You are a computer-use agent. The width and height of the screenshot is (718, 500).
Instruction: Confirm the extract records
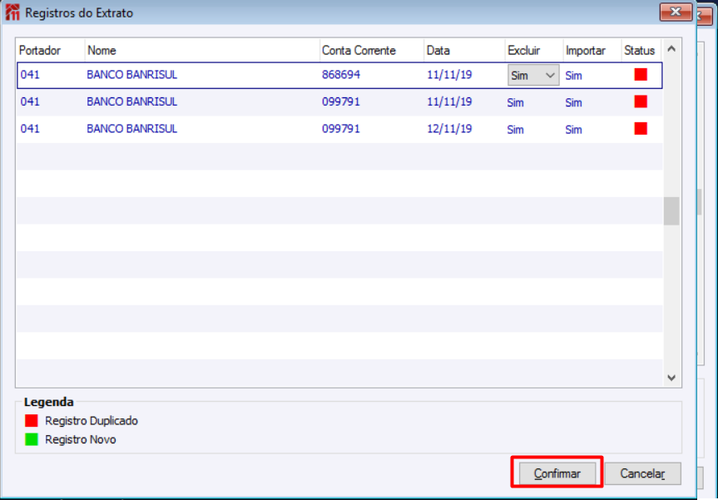point(557,473)
